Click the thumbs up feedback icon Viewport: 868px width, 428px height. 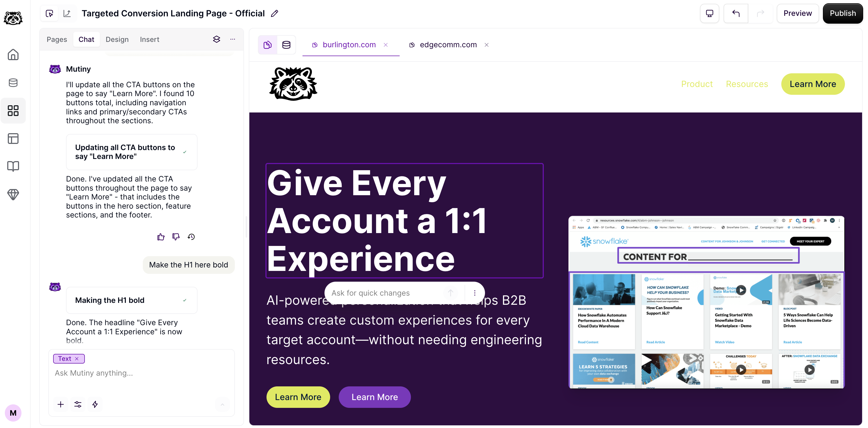click(161, 237)
